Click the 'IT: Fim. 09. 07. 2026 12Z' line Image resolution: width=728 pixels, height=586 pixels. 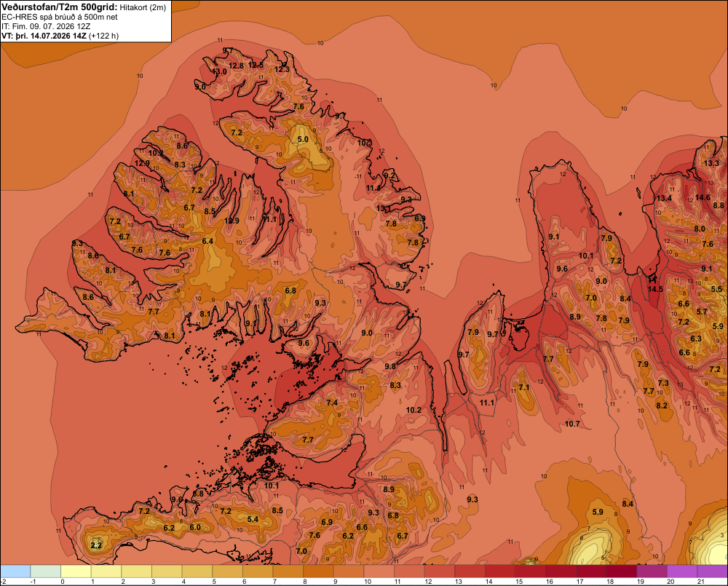click(46, 26)
